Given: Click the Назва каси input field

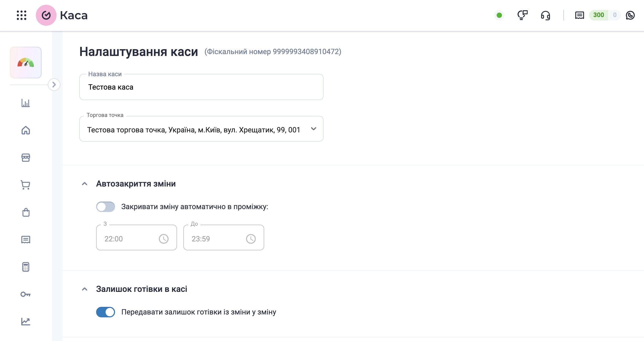Looking at the screenshot, I should coord(201,87).
